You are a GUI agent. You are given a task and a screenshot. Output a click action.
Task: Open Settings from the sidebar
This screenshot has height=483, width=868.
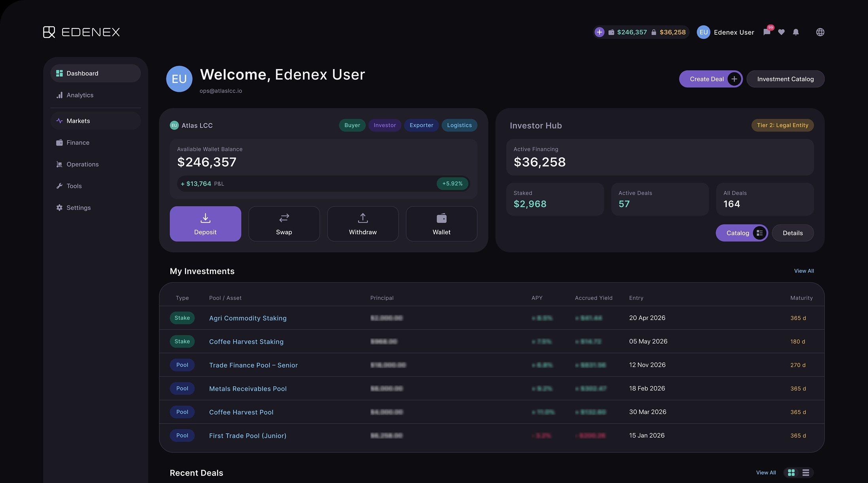click(x=96, y=208)
